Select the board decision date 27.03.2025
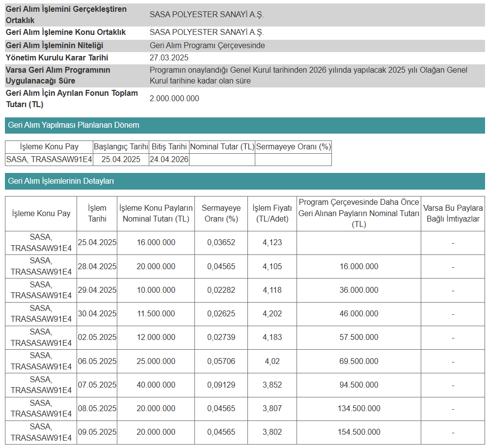Screen dimensions: 488x448 tap(169, 58)
